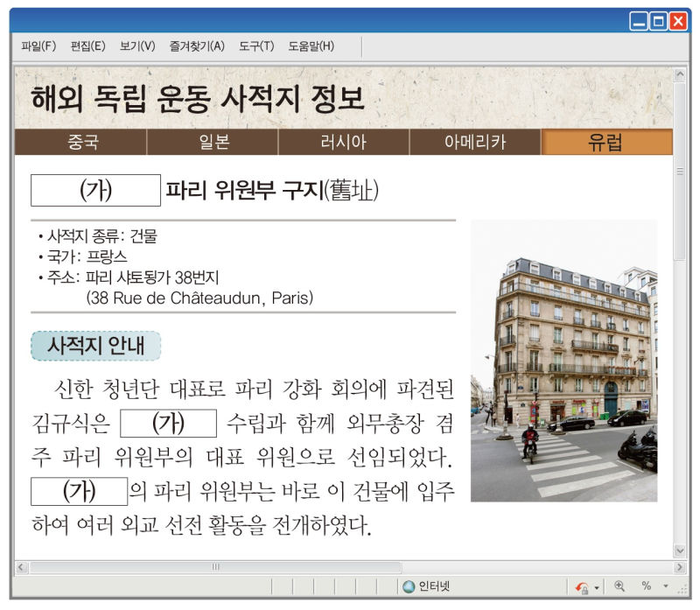Expand the zoom percent dropdown arrow
The height and width of the screenshot is (610, 700).
click(665, 586)
